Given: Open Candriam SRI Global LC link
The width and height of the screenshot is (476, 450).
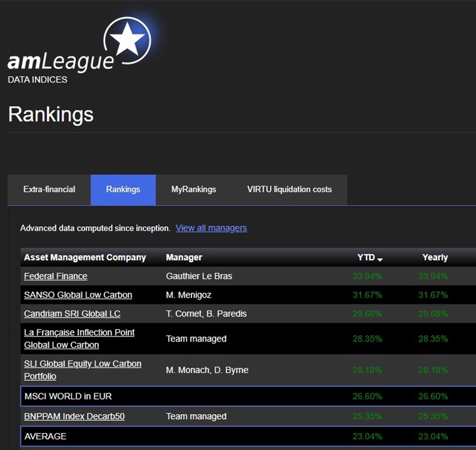Looking at the screenshot, I should pyautogui.click(x=72, y=314).
